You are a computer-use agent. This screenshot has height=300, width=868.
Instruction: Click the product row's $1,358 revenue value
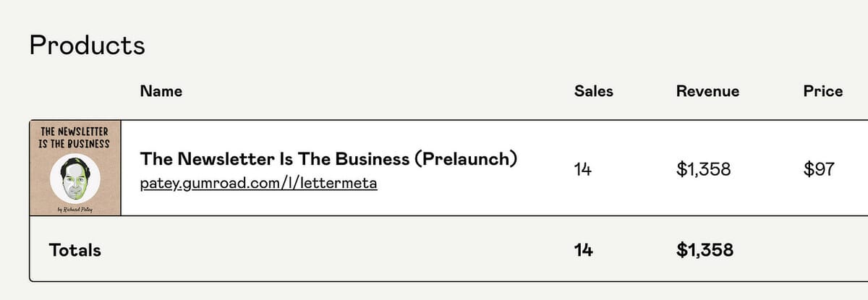[703, 170]
